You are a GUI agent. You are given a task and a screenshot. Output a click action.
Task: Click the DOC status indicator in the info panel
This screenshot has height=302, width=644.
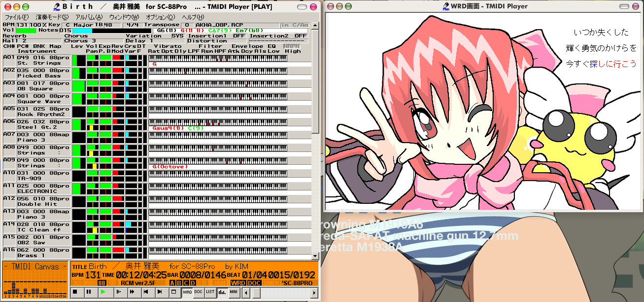tap(254, 283)
